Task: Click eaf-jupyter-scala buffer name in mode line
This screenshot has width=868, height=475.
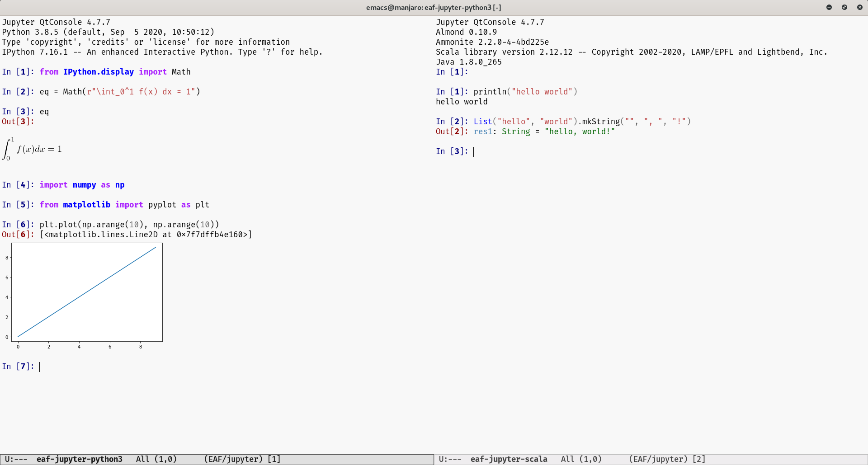Action: pyautogui.click(x=509, y=459)
